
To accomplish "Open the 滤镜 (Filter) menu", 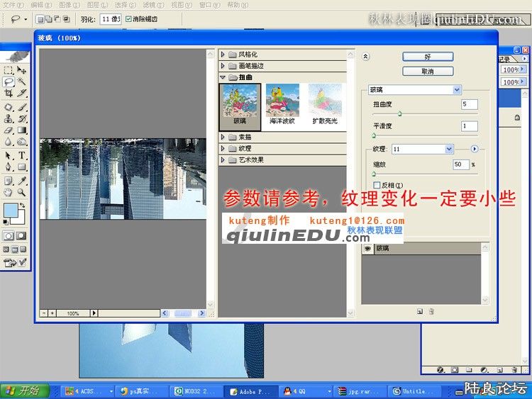I will tap(148, 4).
